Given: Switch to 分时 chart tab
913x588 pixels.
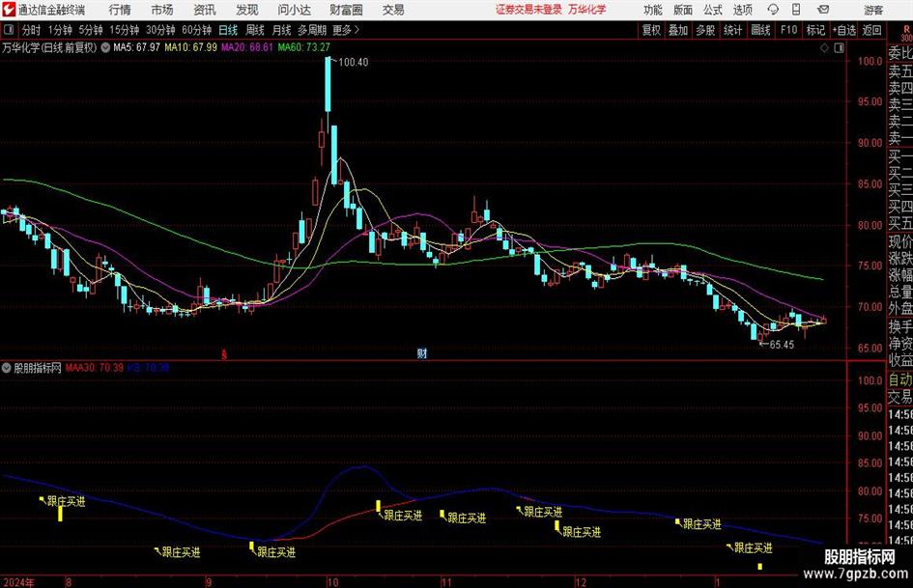Looking at the screenshot, I should (x=32, y=30).
